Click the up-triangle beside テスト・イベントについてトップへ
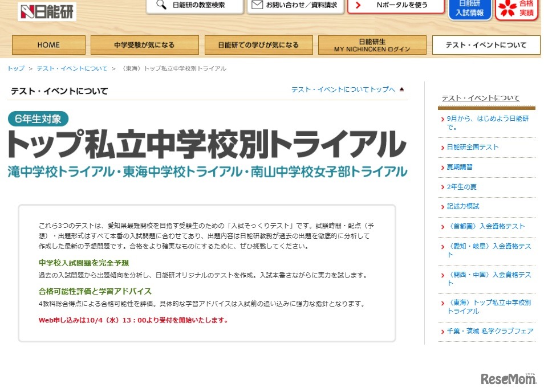 coord(402,90)
